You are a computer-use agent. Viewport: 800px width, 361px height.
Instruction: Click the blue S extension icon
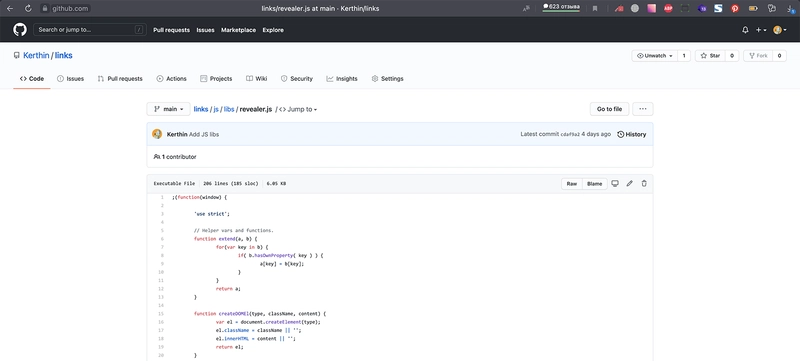718,8
